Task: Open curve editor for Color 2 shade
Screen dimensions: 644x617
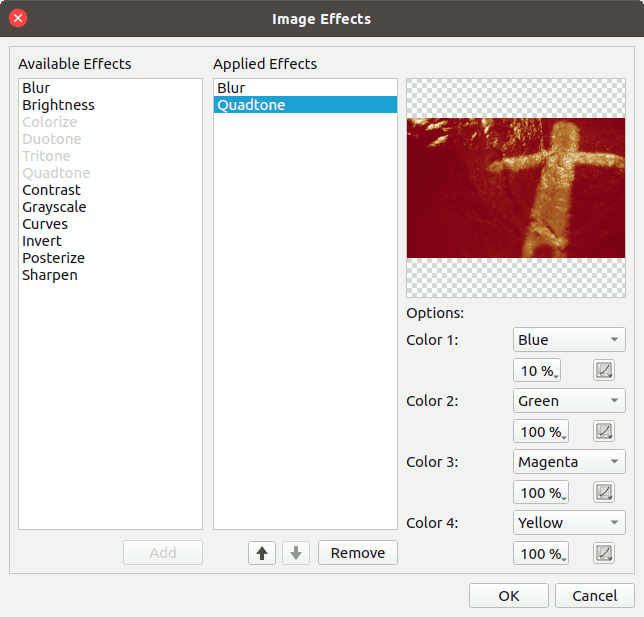Action: click(x=604, y=432)
